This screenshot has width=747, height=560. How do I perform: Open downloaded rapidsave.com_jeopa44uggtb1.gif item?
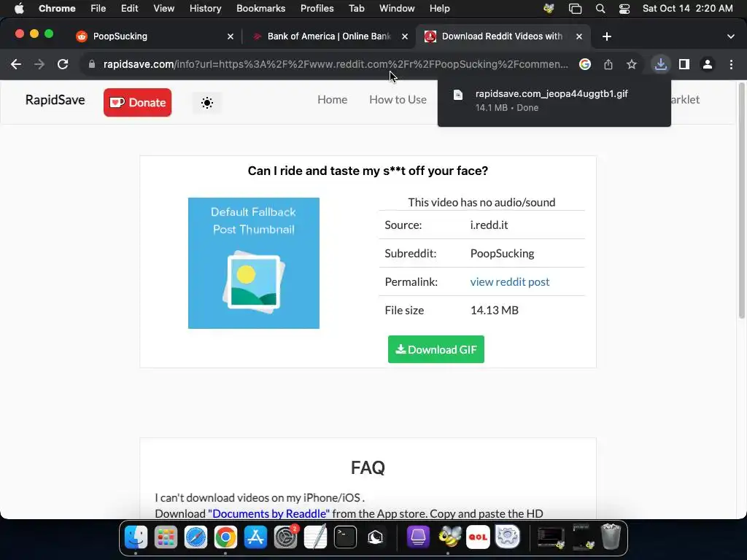[554, 101]
